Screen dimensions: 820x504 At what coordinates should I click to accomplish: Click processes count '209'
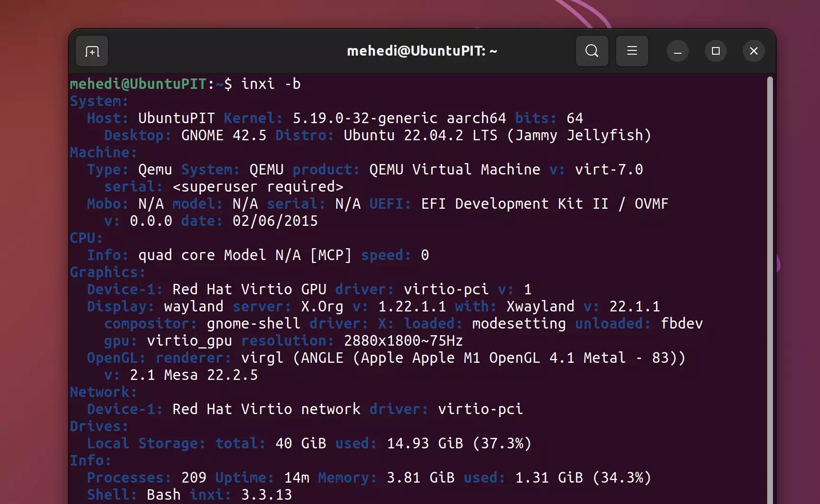point(194,478)
